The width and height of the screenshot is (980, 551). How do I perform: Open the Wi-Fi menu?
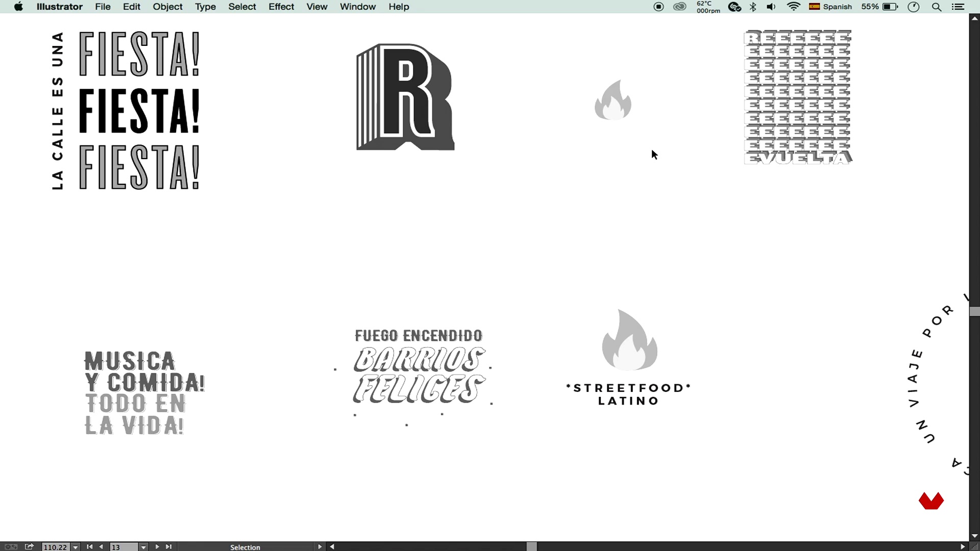794,7
